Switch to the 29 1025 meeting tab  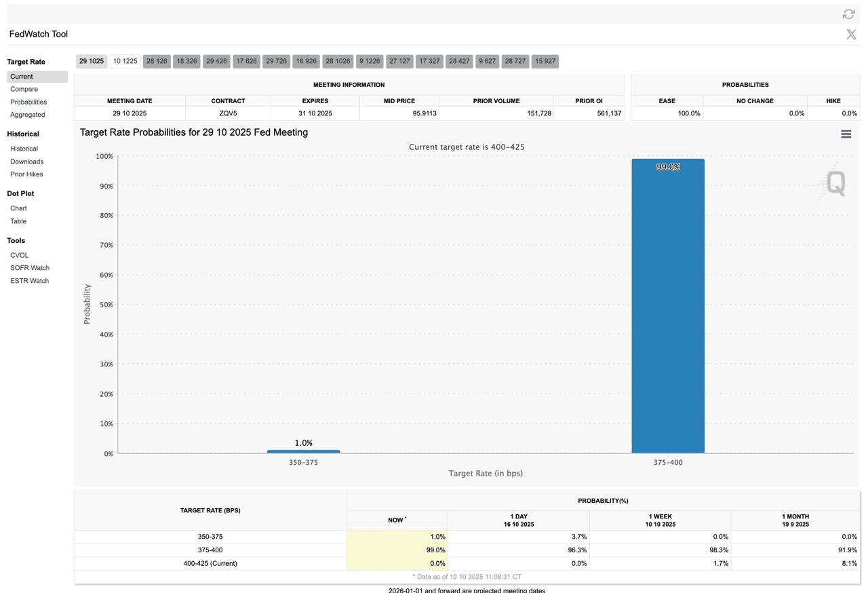pyautogui.click(x=92, y=61)
